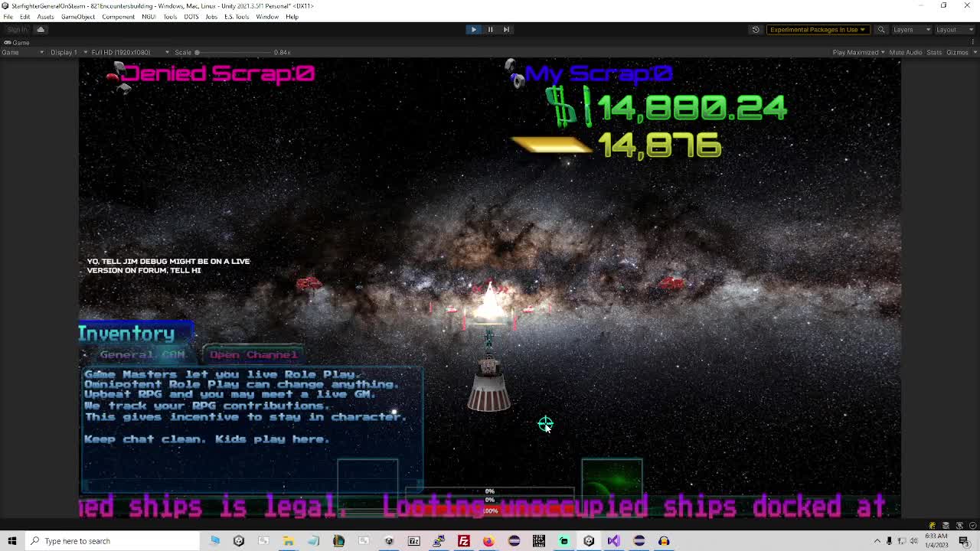Open the GameObject menu

coord(78,17)
